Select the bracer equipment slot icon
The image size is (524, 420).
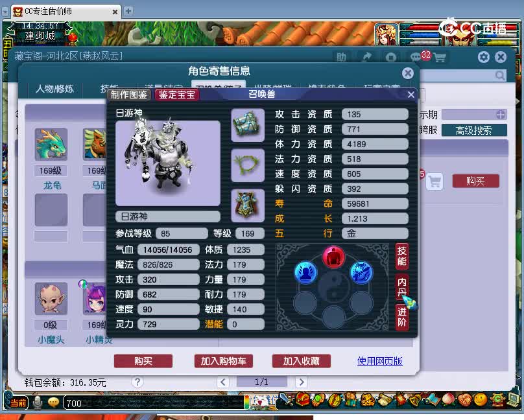[x=248, y=125]
